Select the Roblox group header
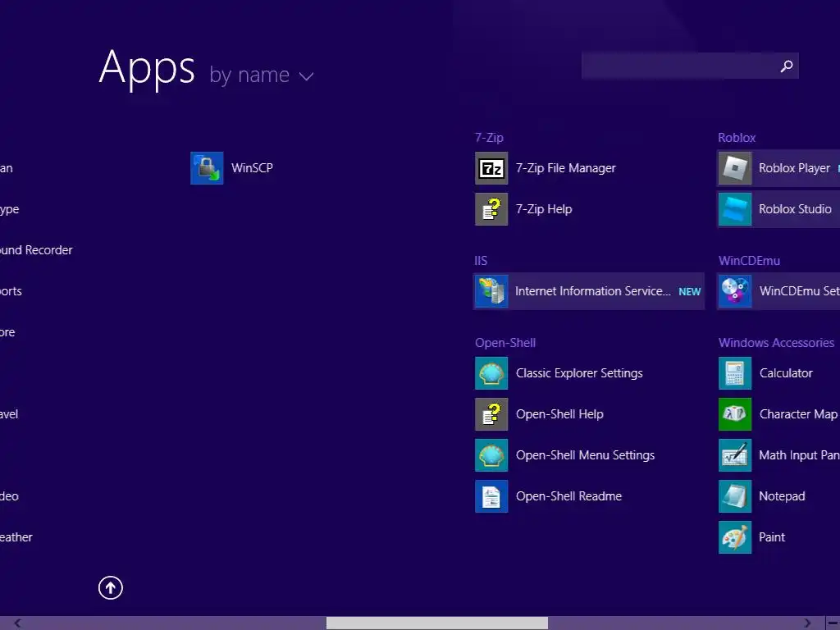840x630 pixels. (x=737, y=138)
